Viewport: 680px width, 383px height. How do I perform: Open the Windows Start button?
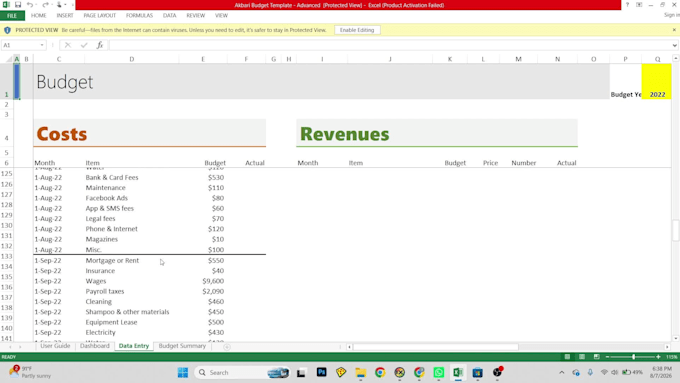click(183, 373)
